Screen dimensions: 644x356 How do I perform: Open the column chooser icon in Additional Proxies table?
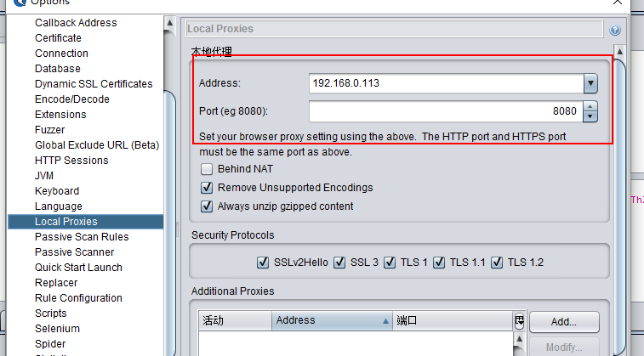519,320
